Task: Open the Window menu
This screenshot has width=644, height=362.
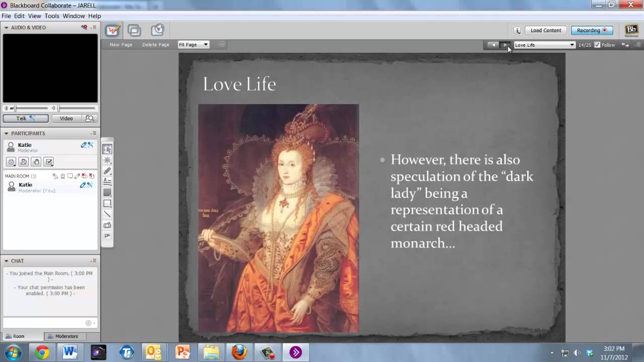Action: click(74, 16)
